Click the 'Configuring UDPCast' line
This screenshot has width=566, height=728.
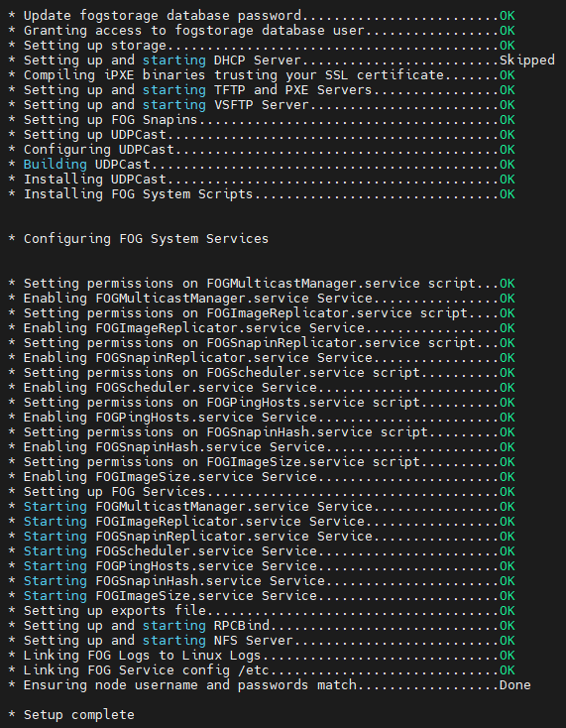coord(262,150)
